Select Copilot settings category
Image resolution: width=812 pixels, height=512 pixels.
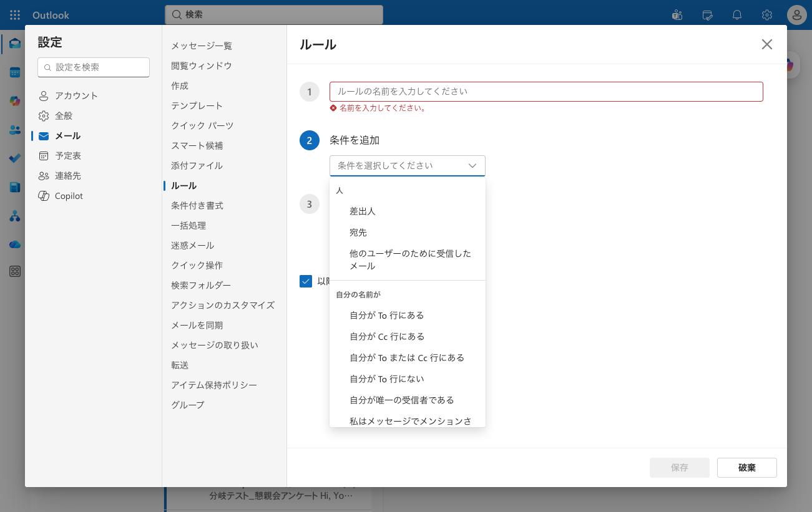click(93, 196)
